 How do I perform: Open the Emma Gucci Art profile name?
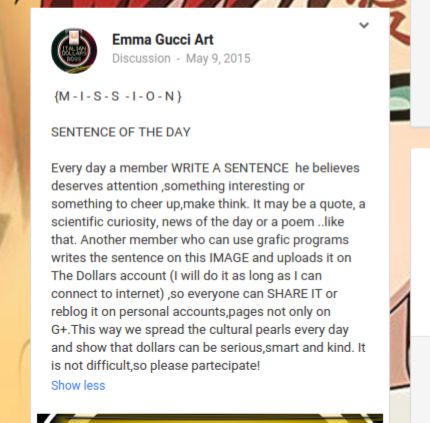click(163, 40)
